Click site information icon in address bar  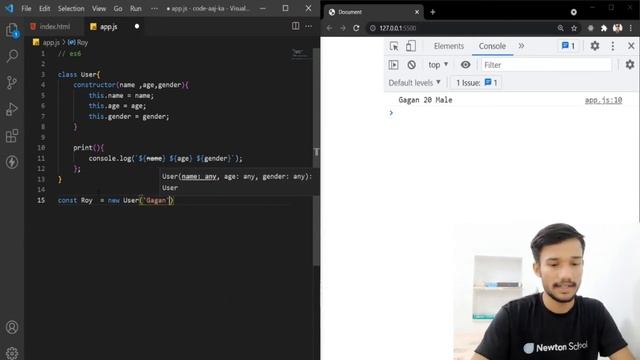(372, 28)
